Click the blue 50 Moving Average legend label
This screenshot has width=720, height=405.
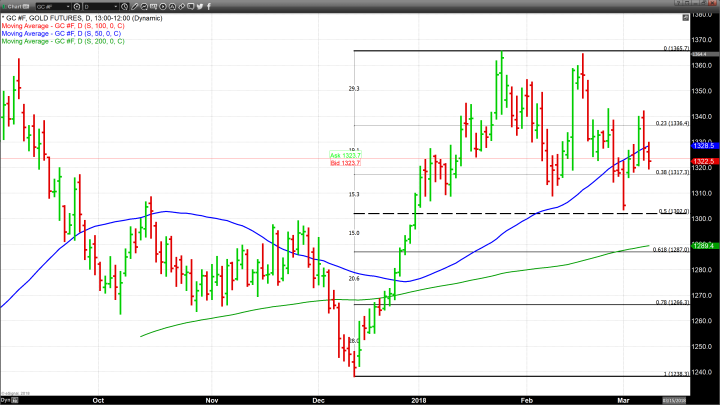point(58,32)
